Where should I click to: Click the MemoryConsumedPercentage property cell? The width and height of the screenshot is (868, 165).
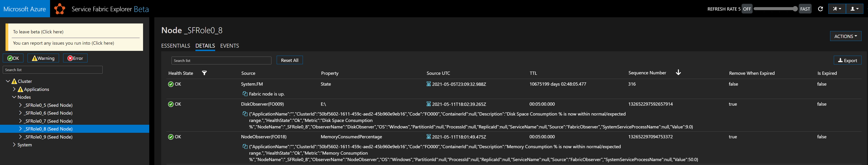(351, 137)
